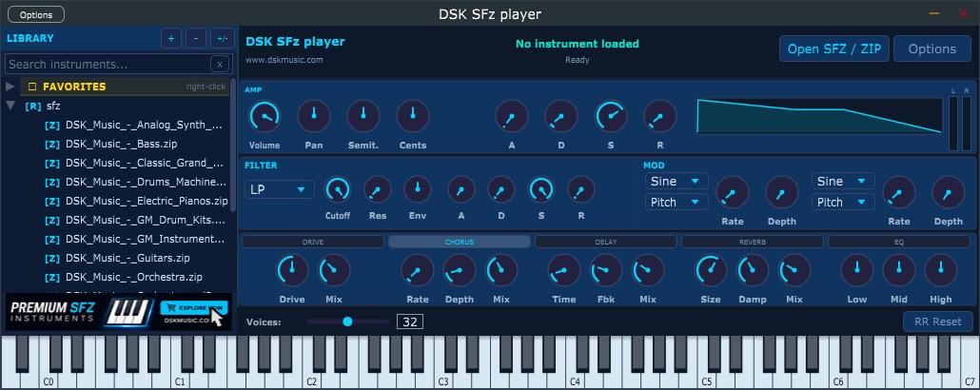Toggle the REVERB effect on
This screenshot has width=980, height=390.
click(x=753, y=242)
